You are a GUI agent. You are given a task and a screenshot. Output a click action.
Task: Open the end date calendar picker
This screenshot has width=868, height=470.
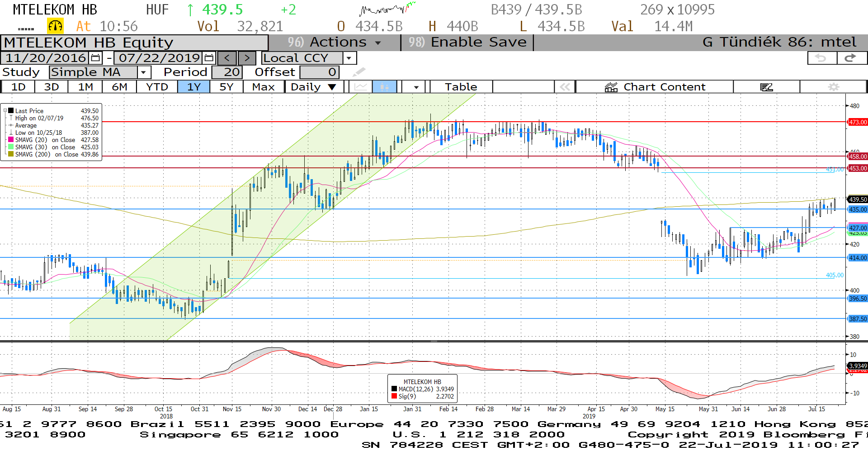(x=209, y=58)
